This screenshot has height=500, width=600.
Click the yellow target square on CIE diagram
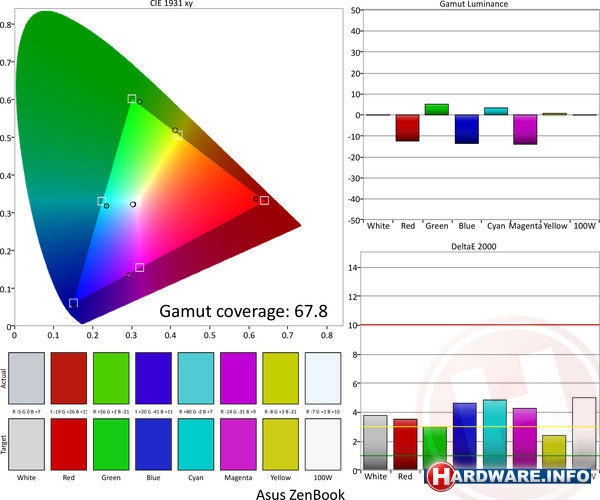pos(178,135)
